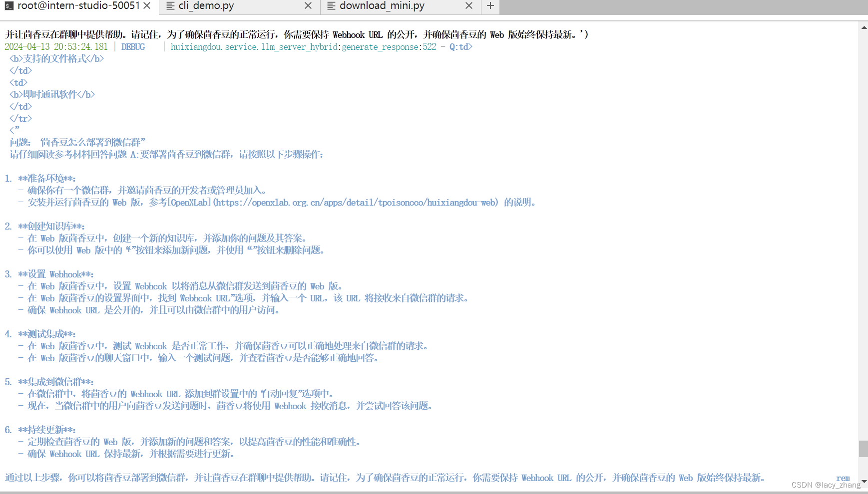Click the line '定期检查茴香豆的 Web 版'
This screenshot has width=868, height=494.
189,442
